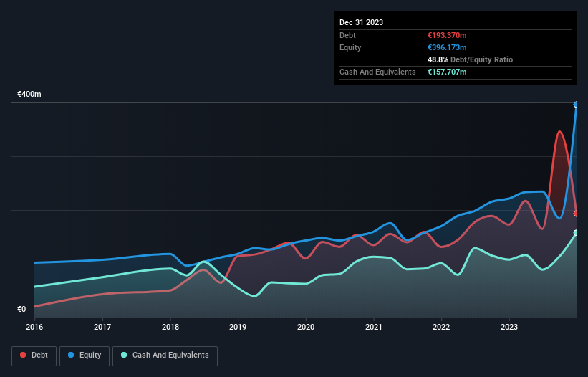Click the teal Cash And Equivalents legend dot
The image size is (588, 377).
[124, 355]
